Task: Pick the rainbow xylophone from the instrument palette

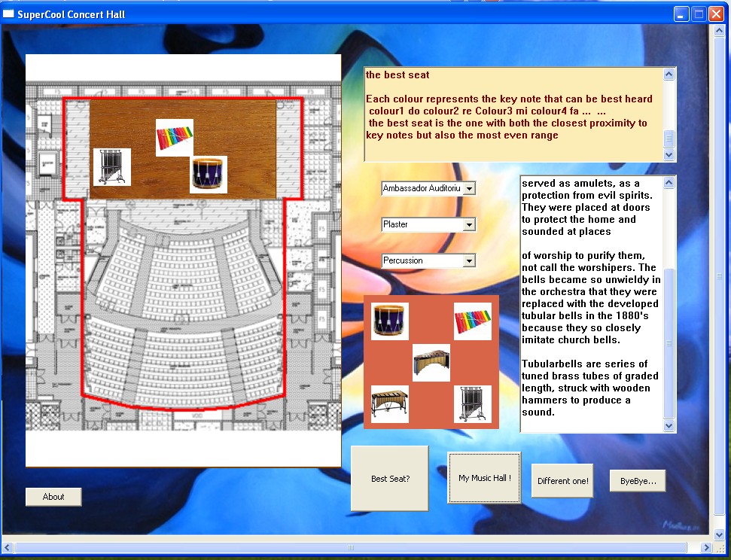Action: pos(472,321)
